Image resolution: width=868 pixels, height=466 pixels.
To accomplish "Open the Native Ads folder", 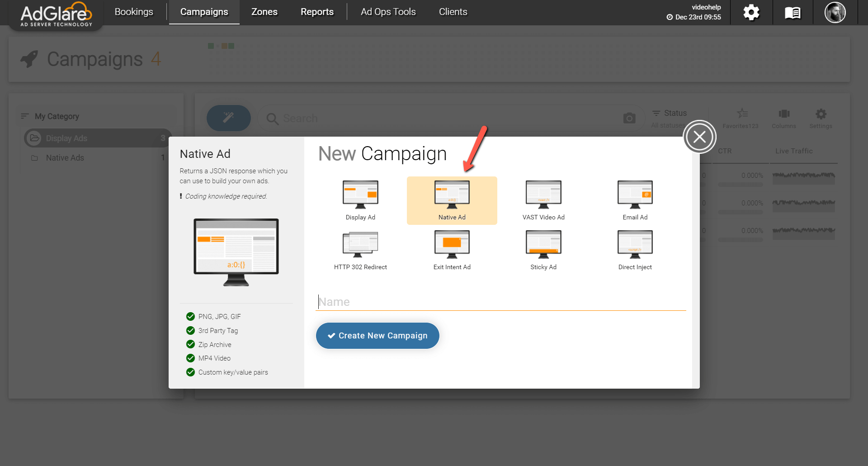I will 65,158.
